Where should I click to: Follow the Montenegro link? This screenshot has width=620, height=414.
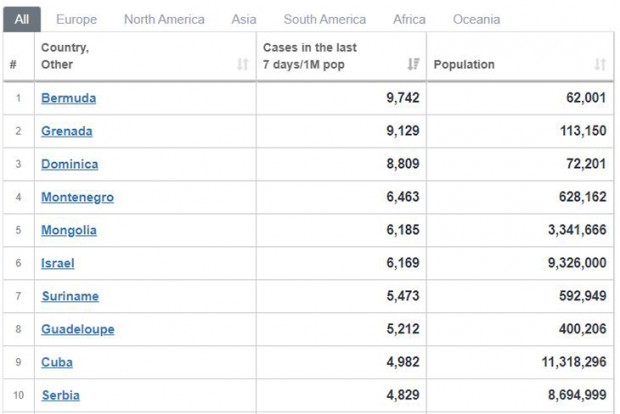tap(77, 197)
